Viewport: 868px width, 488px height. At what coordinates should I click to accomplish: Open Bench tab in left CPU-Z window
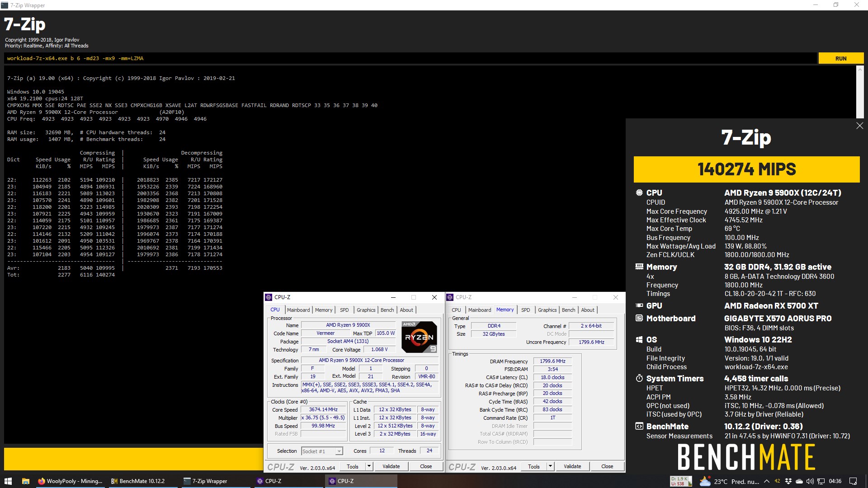coord(387,310)
